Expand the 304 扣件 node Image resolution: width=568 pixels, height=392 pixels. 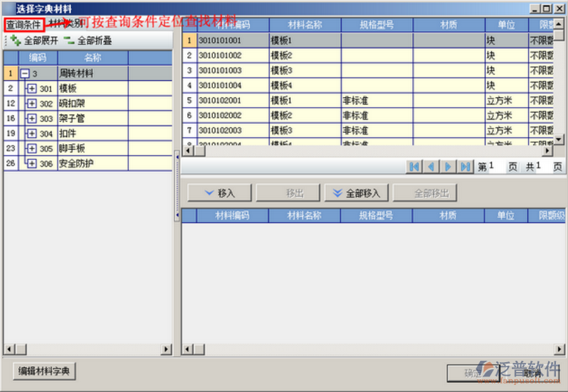click(x=32, y=134)
